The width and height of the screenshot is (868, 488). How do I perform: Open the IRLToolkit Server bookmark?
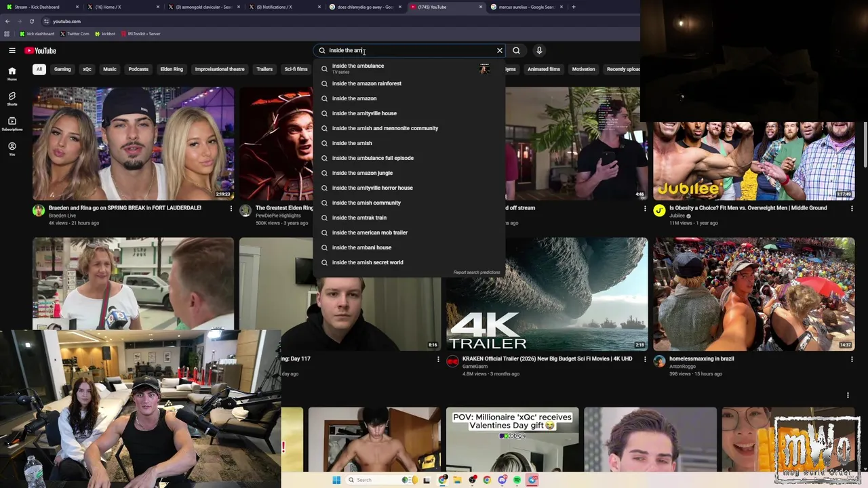pos(140,34)
